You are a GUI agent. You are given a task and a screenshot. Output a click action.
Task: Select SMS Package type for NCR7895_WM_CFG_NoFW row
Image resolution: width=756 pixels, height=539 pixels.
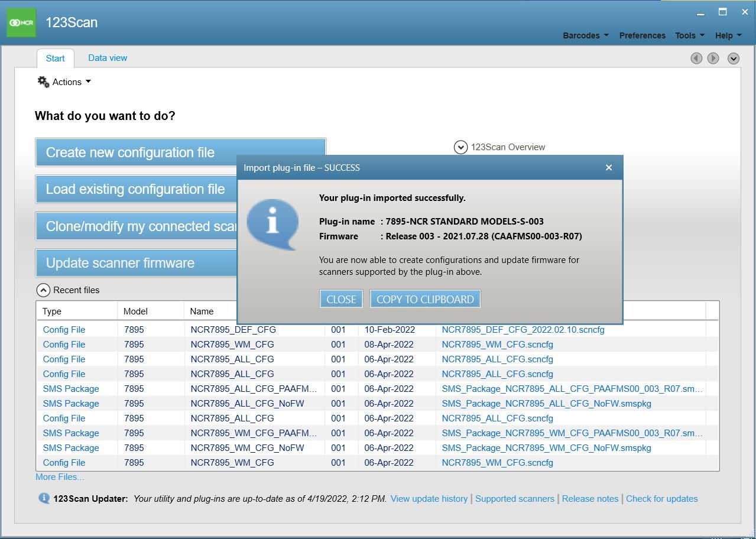(71, 448)
